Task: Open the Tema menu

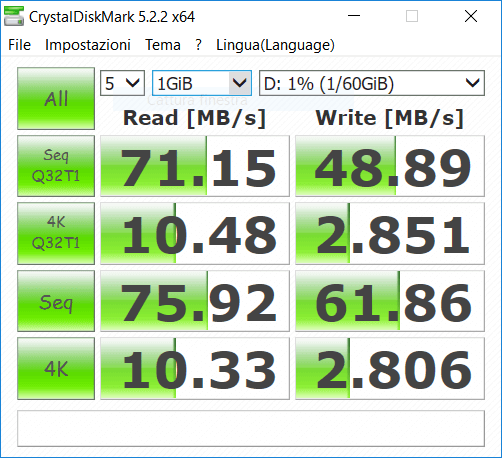Action: point(163,45)
